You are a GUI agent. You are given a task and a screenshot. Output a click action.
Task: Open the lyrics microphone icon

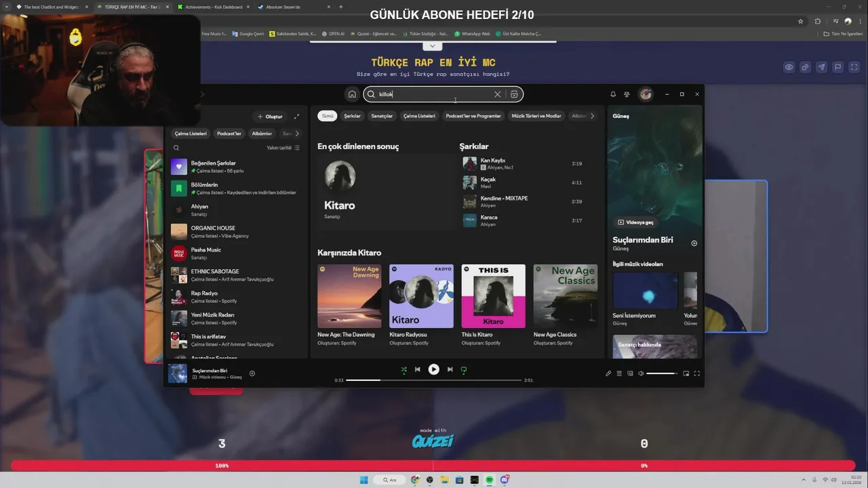608,373
